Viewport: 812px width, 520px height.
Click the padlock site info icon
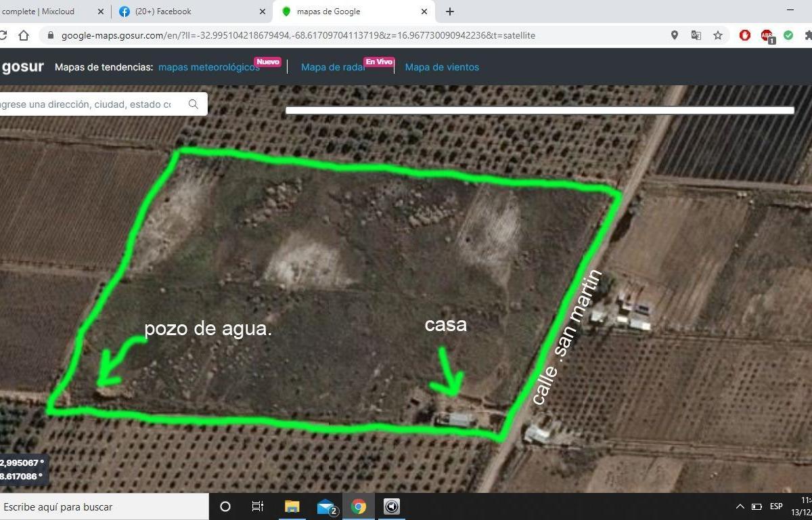point(50,35)
